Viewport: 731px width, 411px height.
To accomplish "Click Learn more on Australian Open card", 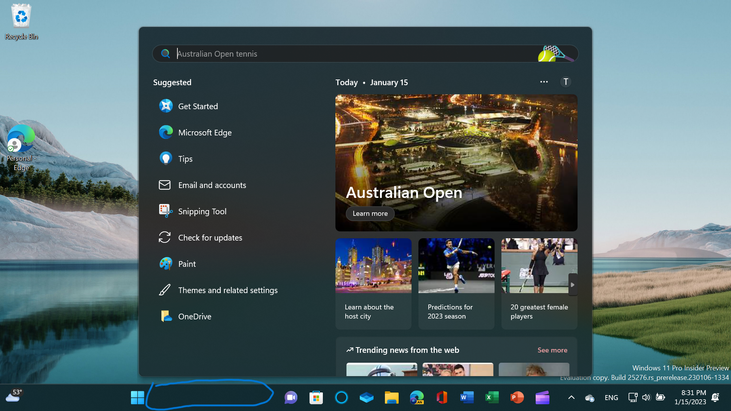I will [x=370, y=213].
